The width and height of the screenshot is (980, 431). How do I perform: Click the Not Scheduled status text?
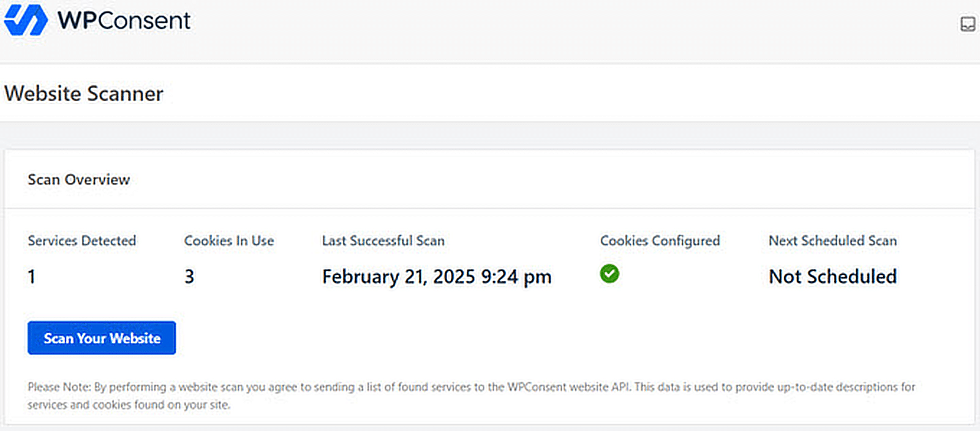(x=832, y=277)
